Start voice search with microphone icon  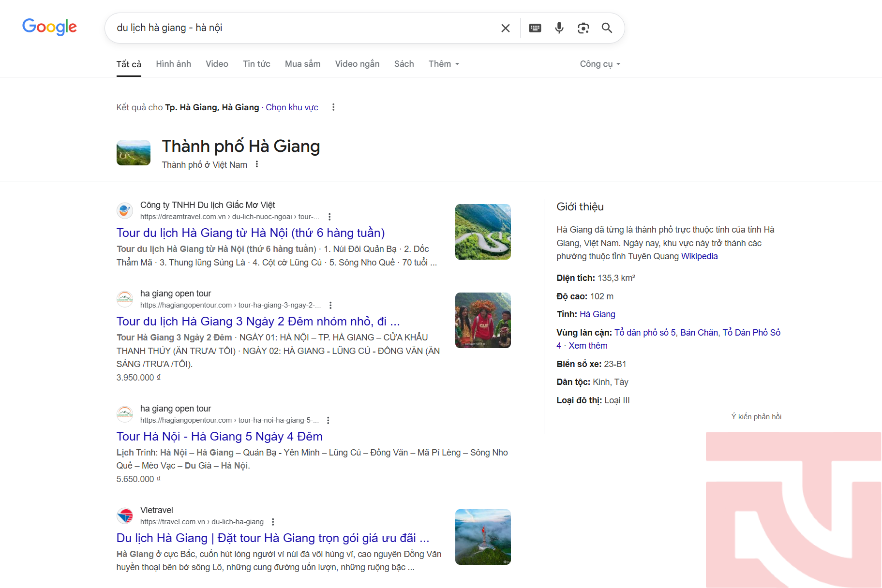pyautogui.click(x=559, y=28)
